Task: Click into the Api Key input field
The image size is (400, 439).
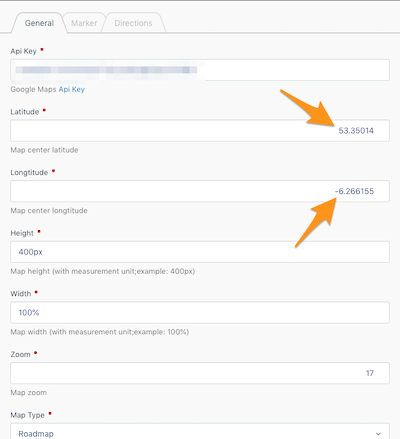Action: 200,70
